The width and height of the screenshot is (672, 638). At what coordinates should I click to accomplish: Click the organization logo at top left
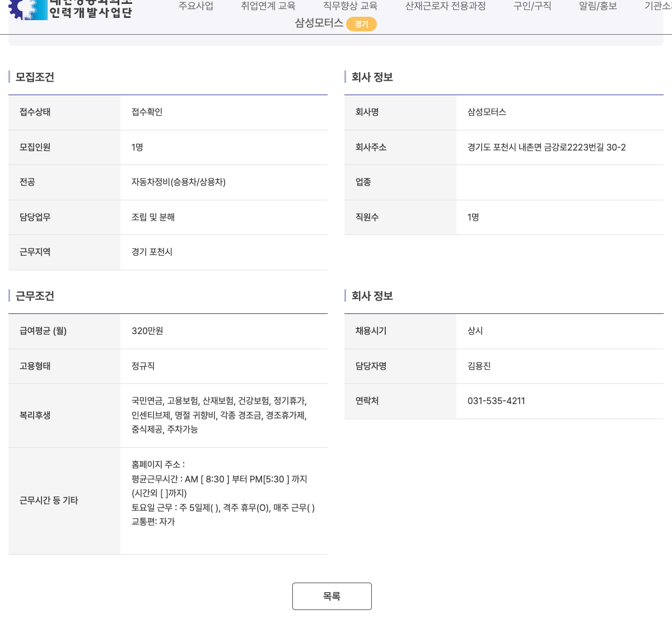(71, 10)
